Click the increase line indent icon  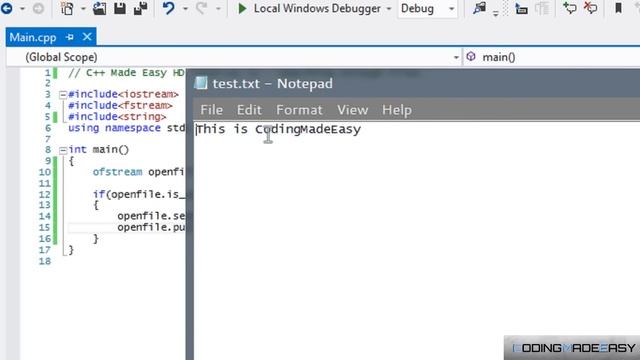tap(521, 8)
